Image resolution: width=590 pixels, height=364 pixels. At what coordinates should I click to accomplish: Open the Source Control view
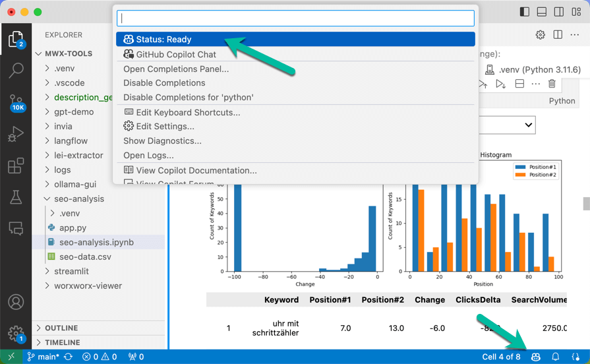[16, 102]
